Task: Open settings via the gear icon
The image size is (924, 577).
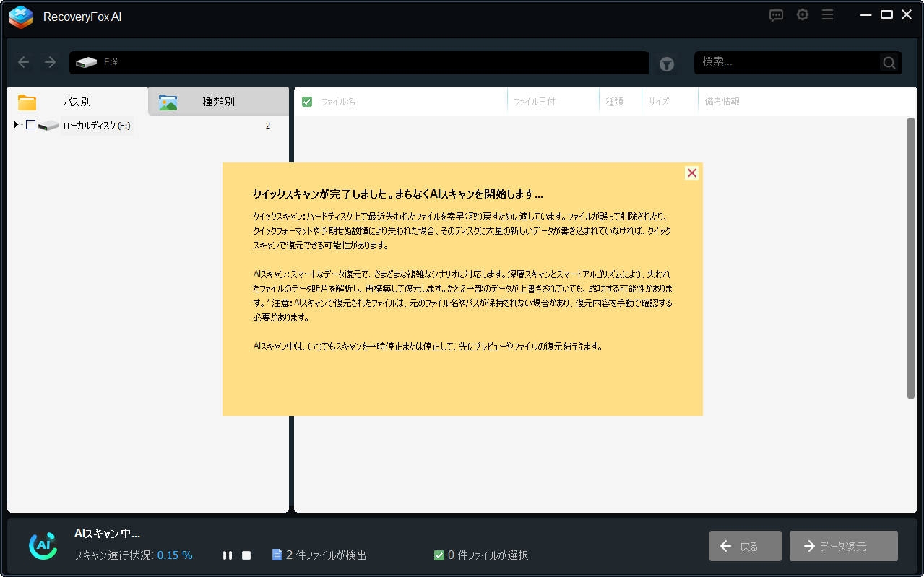Action: (802, 15)
